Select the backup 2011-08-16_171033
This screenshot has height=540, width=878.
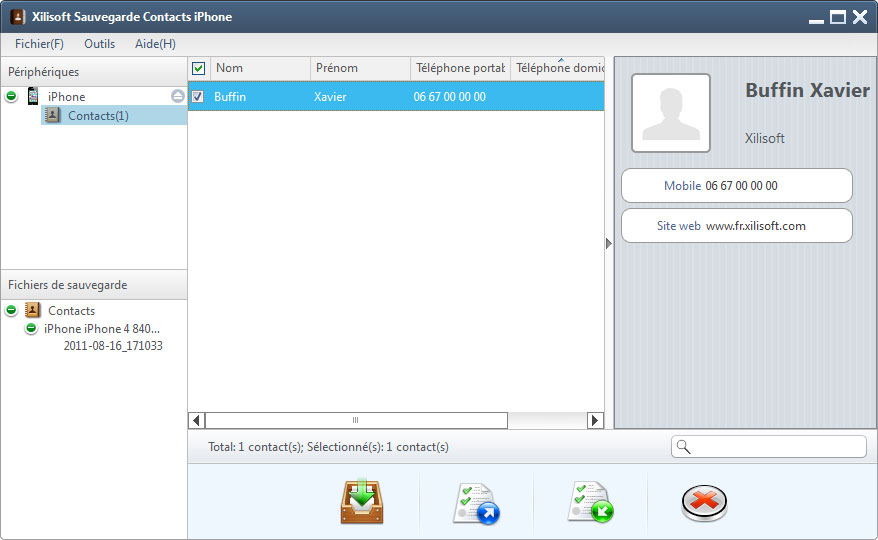(113, 346)
